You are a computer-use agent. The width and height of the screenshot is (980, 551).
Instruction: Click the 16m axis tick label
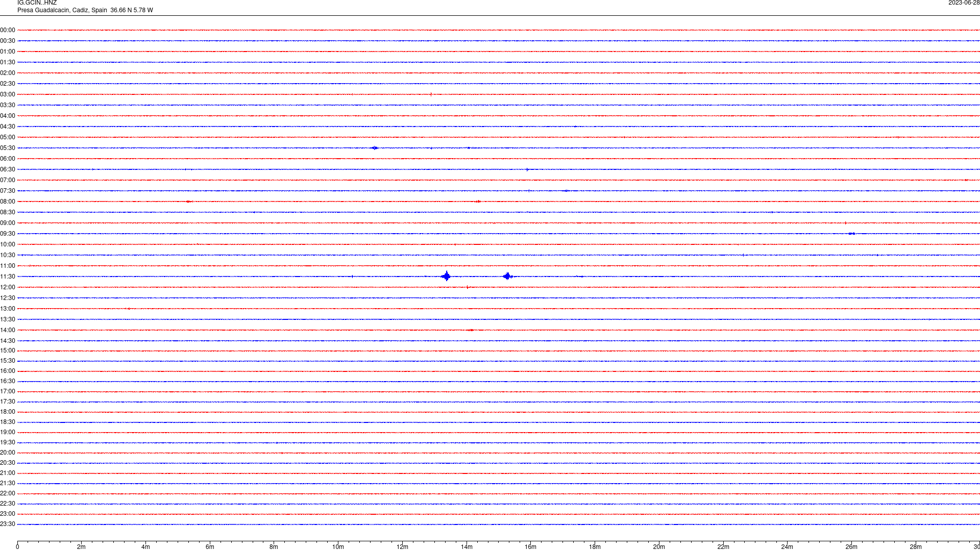[530, 547]
